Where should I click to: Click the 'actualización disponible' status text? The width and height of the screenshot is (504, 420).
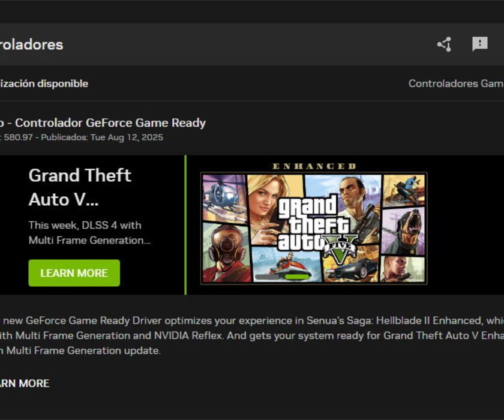click(x=44, y=83)
